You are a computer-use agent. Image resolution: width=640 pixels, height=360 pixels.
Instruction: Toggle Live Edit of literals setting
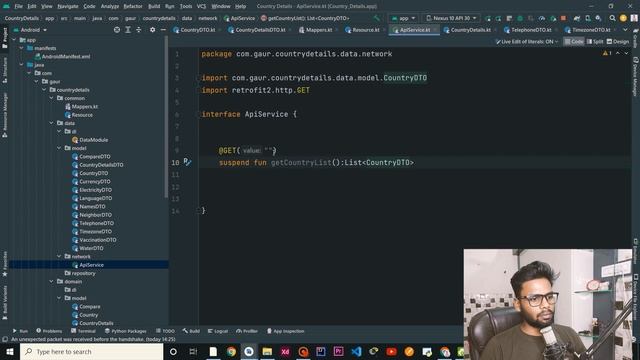[x=527, y=42]
